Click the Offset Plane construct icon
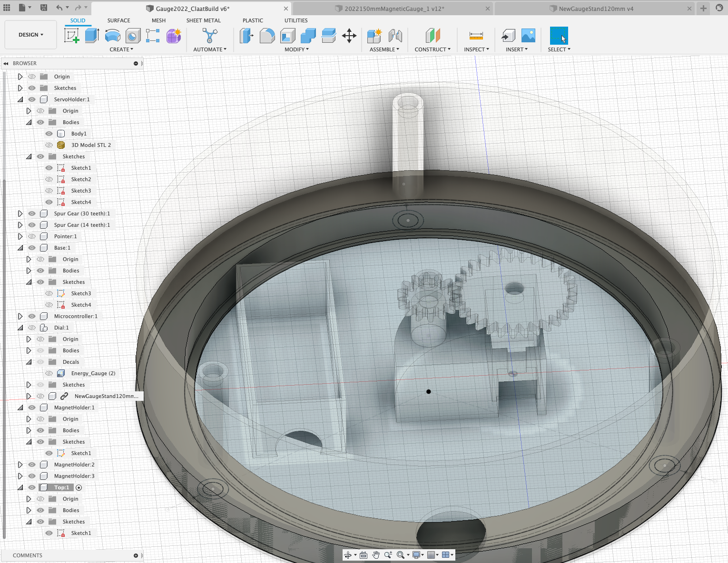The width and height of the screenshot is (728, 563). click(x=433, y=36)
